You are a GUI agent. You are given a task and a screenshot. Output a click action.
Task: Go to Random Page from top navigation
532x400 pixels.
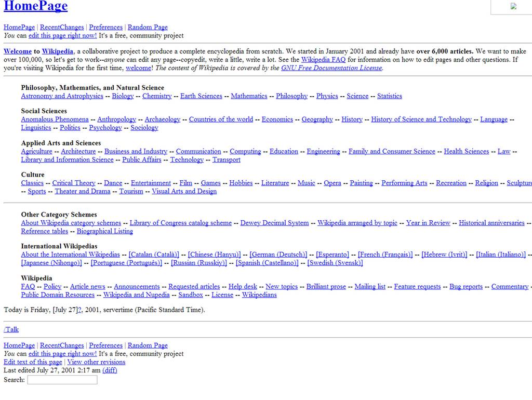pyautogui.click(x=148, y=28)
